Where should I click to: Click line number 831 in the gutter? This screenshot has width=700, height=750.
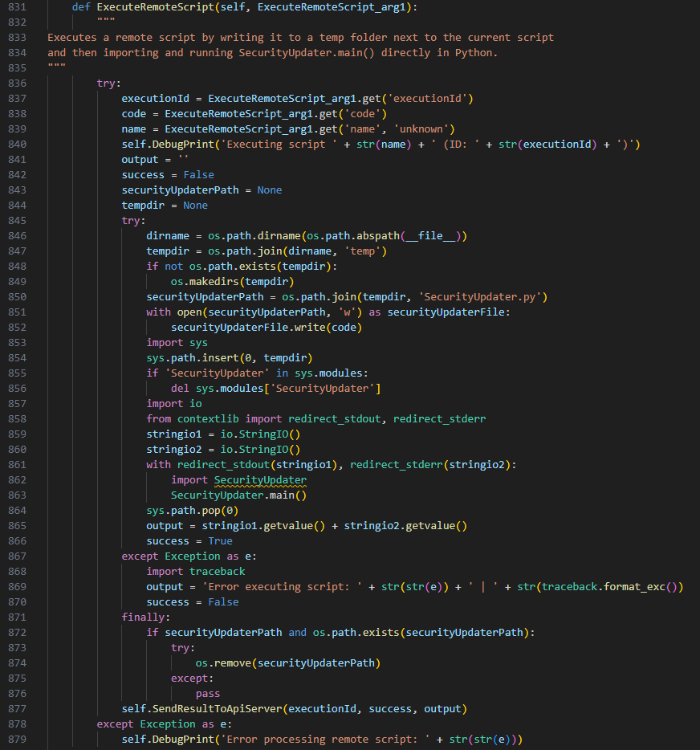coord(18,7)
